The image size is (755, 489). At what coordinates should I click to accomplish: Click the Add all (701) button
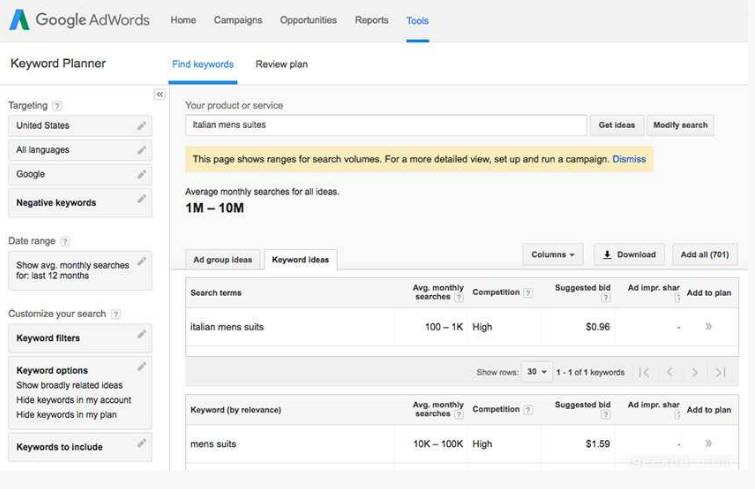[704, 254]
